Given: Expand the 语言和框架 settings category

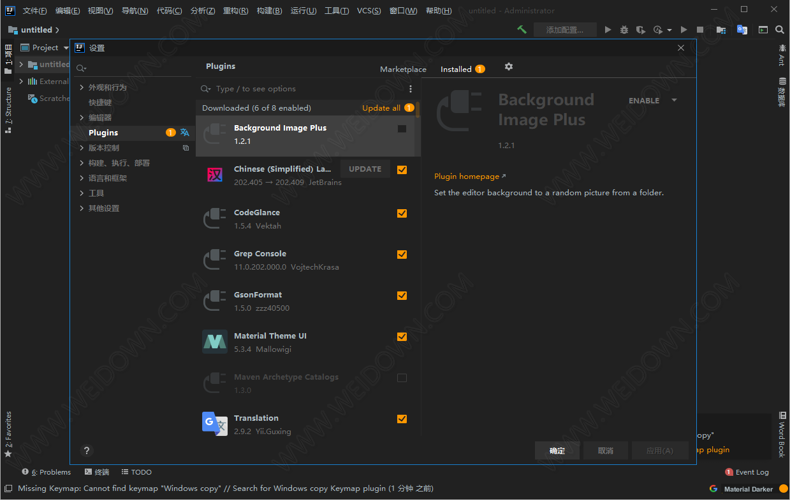Looking at the screenshot, I should tap(82, 178).
